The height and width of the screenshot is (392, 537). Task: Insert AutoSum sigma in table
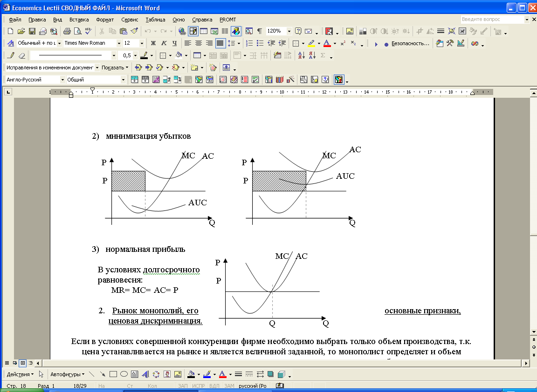(x=323, y=55)
